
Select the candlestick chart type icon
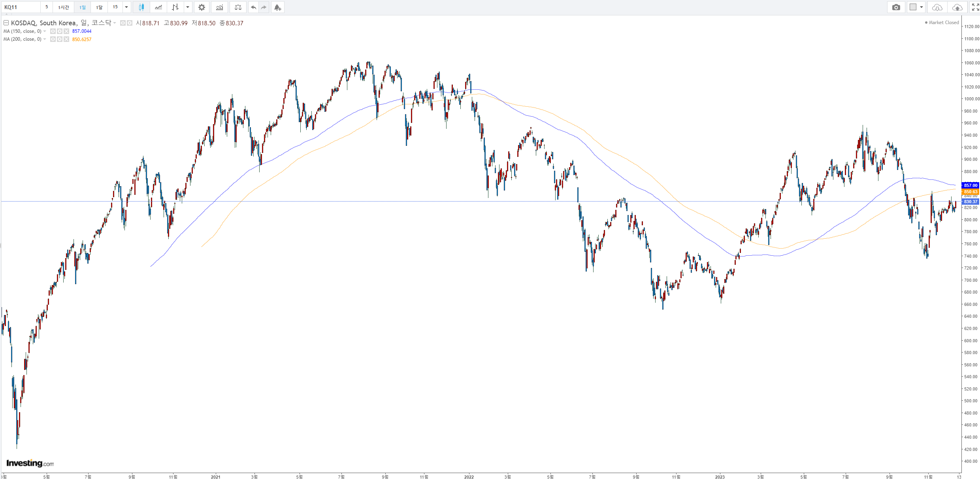[x=141, y=7]
